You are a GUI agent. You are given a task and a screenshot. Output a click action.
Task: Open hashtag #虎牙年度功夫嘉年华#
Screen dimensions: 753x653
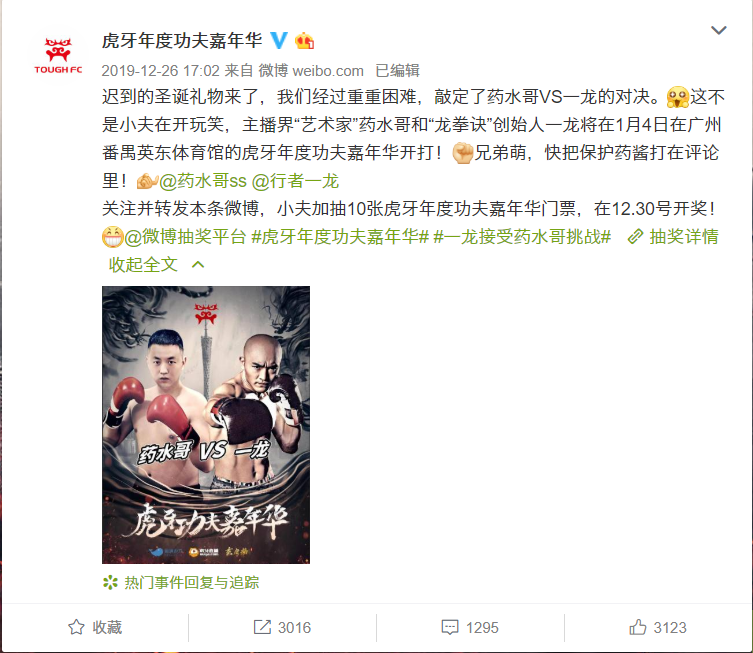coord(340,237)
